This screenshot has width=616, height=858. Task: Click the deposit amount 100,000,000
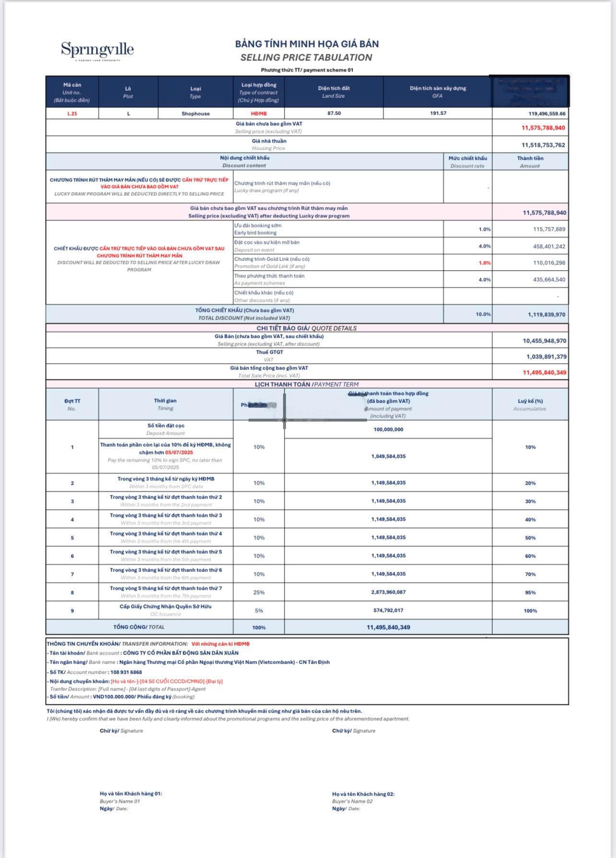click(388, 429)
